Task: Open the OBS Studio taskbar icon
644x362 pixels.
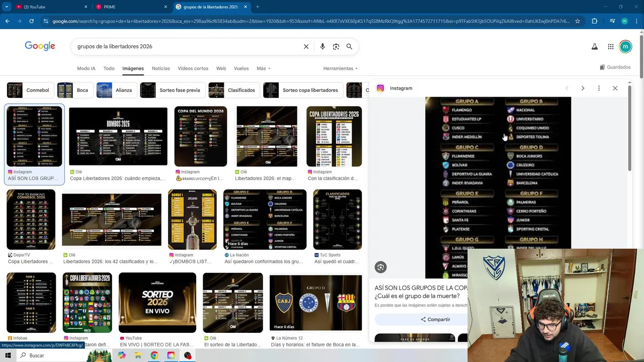Action: coord(188,355)
